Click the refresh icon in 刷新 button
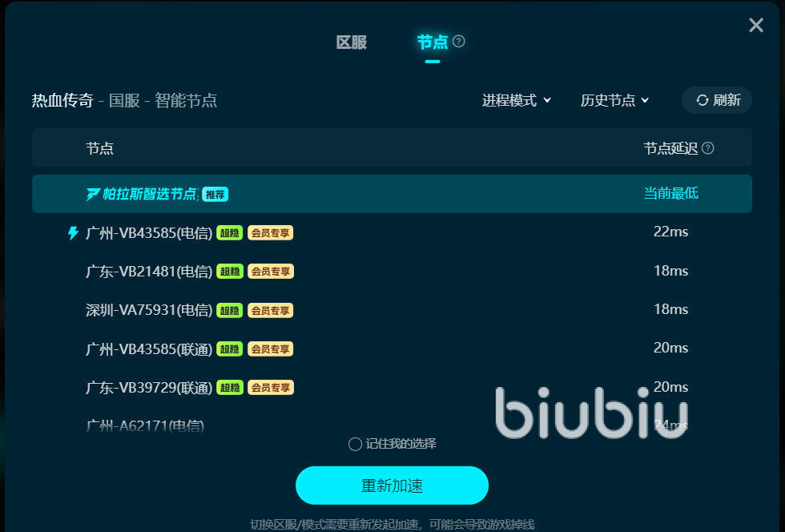The image size is (785, 532). 702,100
